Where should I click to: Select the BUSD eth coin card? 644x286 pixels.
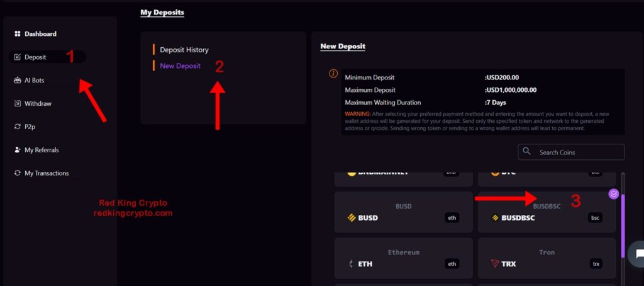pos(403,212)
